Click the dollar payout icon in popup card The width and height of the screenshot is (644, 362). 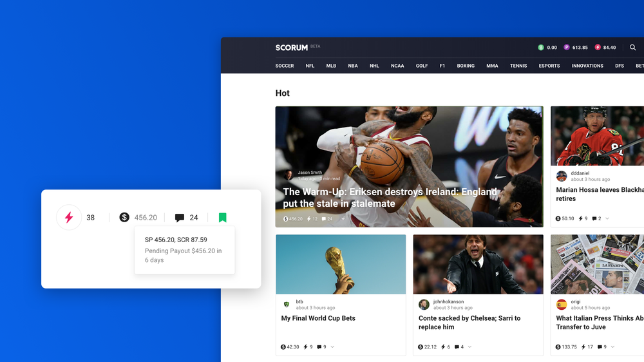tap(124, 217)
